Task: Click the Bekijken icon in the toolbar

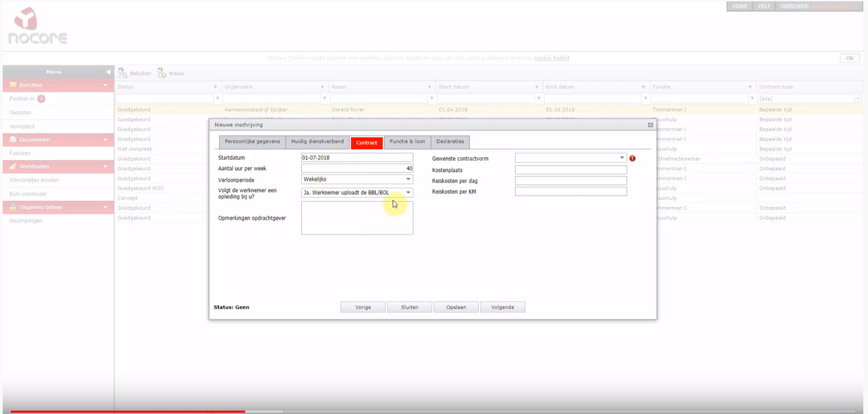Action: [122, 72]
